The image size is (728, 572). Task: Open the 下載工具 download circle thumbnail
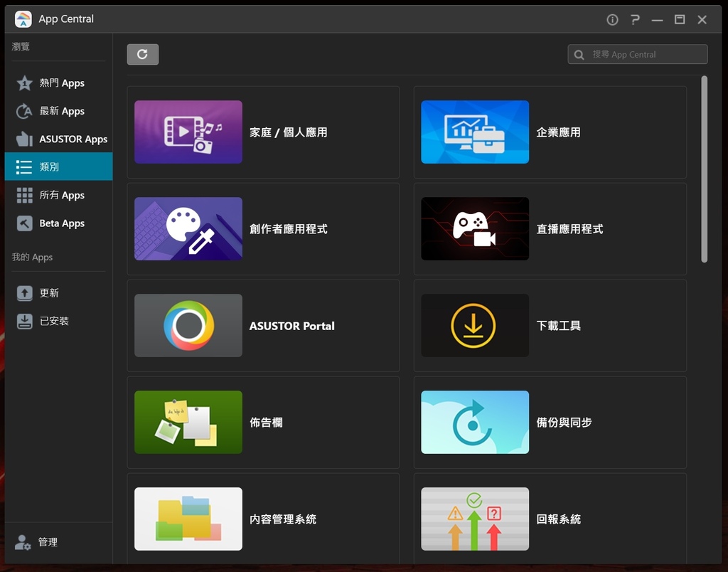(x=475, y=325)
